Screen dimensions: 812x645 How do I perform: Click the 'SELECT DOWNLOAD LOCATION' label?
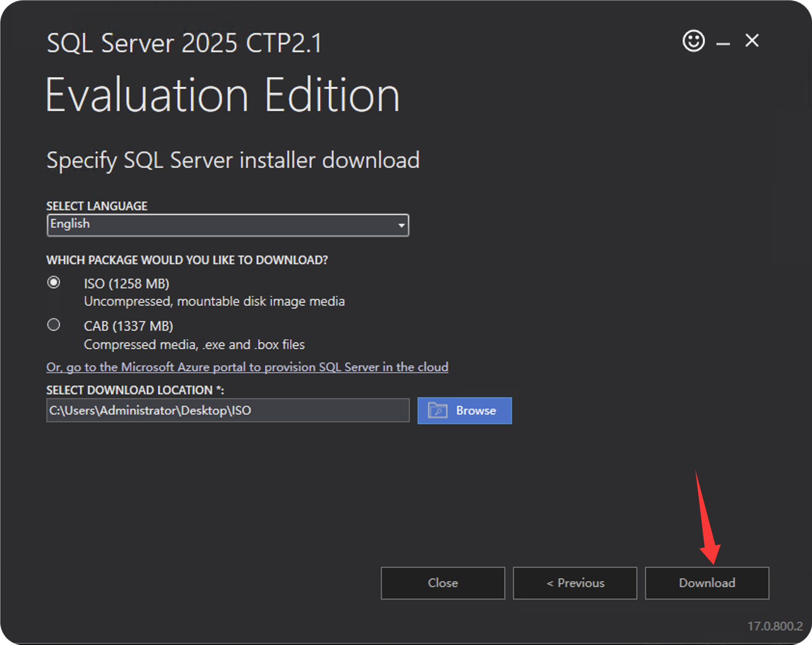tap(135, 390)
